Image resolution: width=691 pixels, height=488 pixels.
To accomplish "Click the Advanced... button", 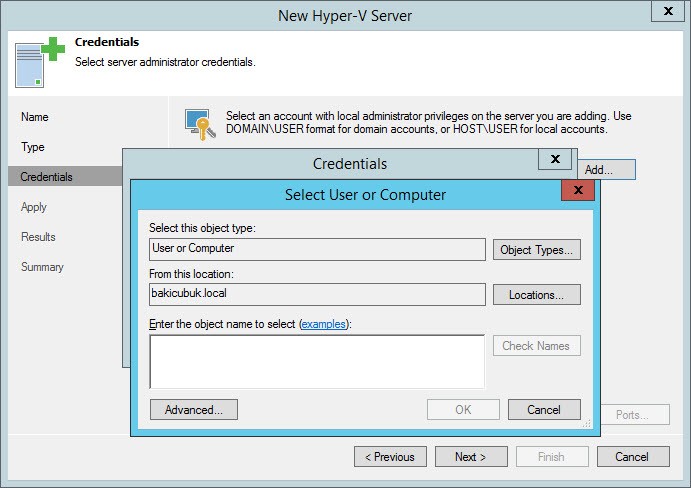I will pos(194,410).
